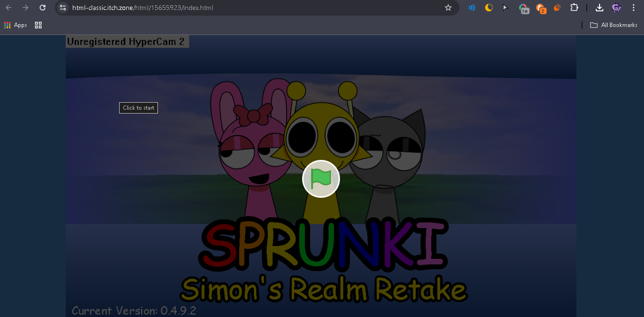The image size is (644, 317).
Task: Open the extension with 1m badge
Action: 523,9
